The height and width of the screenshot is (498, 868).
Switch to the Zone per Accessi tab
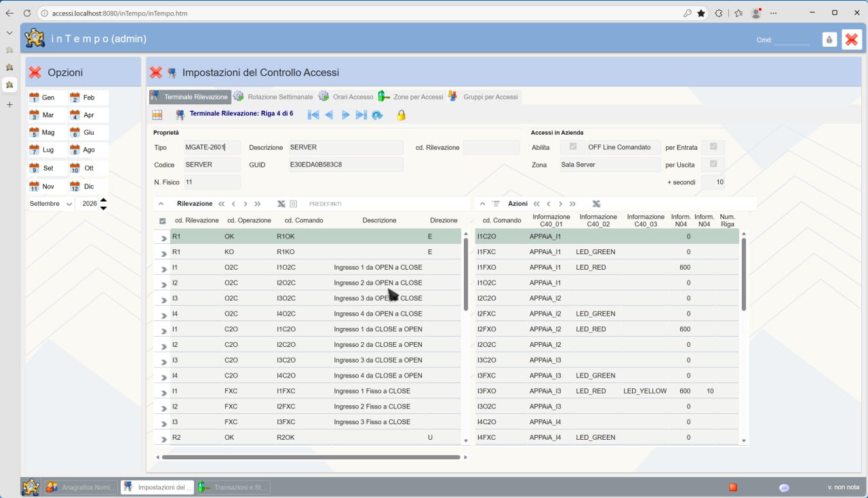tap(411, 97)
